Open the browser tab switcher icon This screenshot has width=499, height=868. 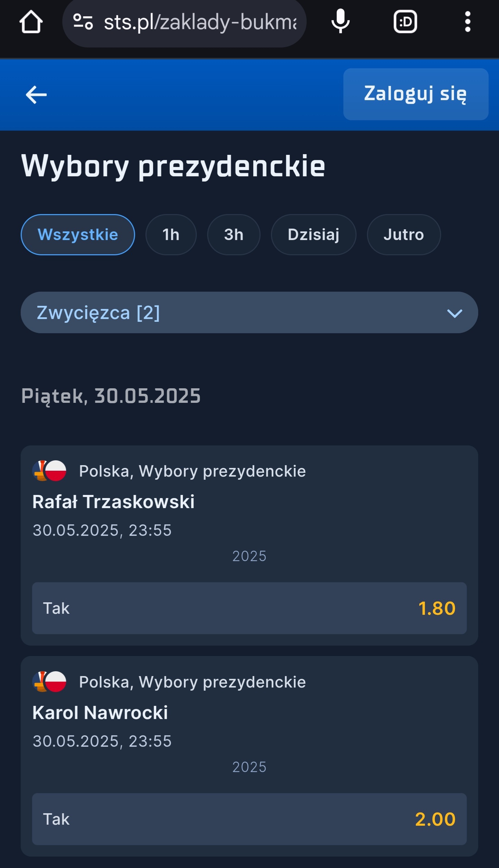405,22
